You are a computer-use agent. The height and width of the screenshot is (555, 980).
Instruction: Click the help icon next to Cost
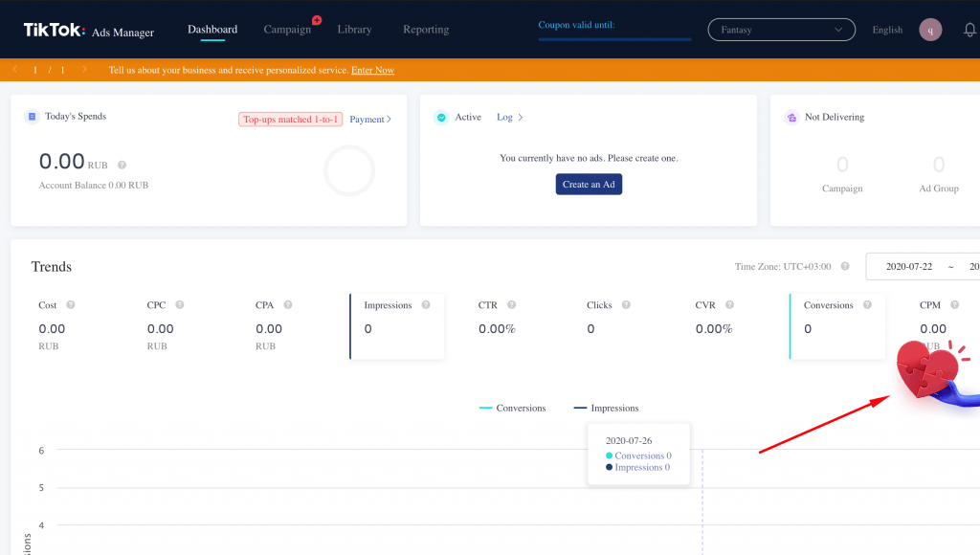click(71, 305)
